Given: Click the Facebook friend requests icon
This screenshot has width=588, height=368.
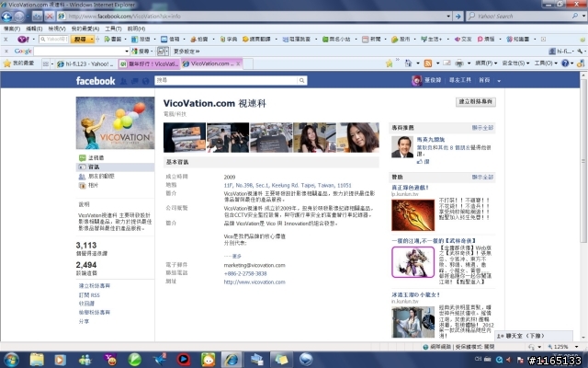Looking at the screenshot, I should (x=123, y=81).
